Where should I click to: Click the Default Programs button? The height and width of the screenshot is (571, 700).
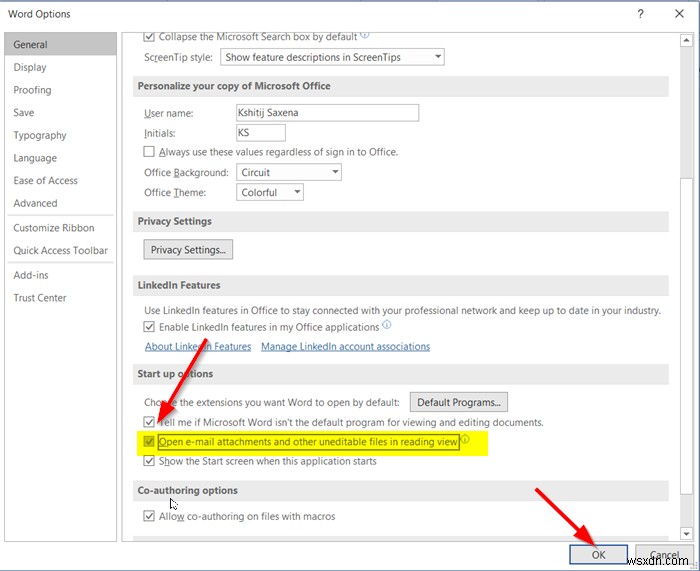tap(459, 402)
